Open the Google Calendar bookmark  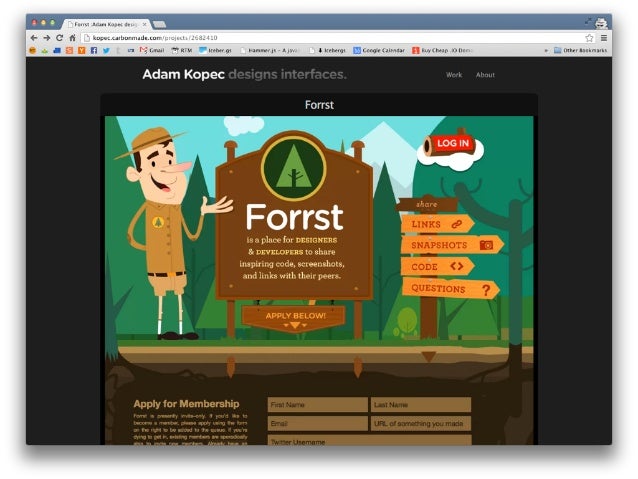[x=379, y=50]
